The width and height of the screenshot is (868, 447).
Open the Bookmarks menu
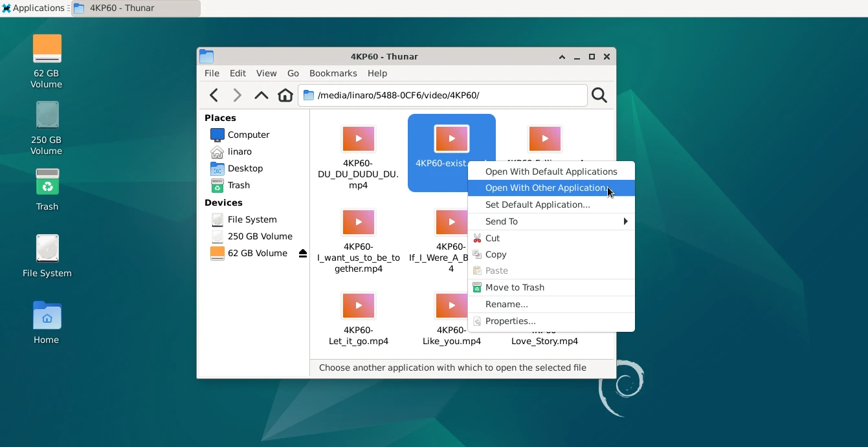pyautogui.click(x=333, y=73)
